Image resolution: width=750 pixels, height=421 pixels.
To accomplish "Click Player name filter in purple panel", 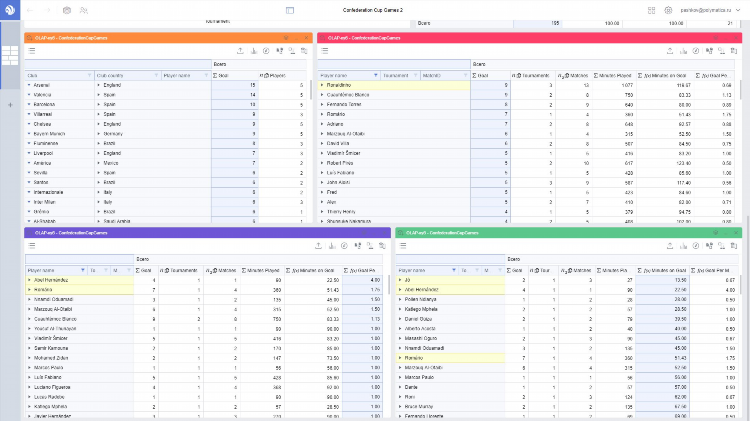I will [83, 270].
